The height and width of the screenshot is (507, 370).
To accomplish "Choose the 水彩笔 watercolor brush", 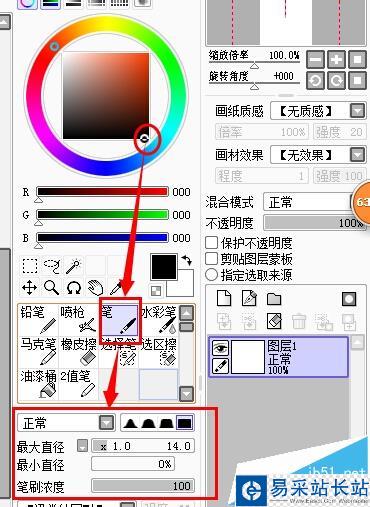I will pyautogui.click(x=159, y=320).
